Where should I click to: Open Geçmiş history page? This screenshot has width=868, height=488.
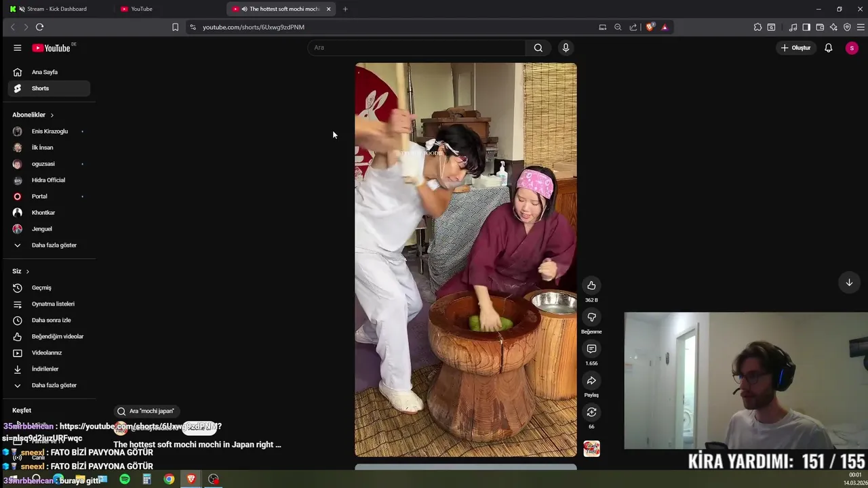pyautogui.click(x=49, y=287)
